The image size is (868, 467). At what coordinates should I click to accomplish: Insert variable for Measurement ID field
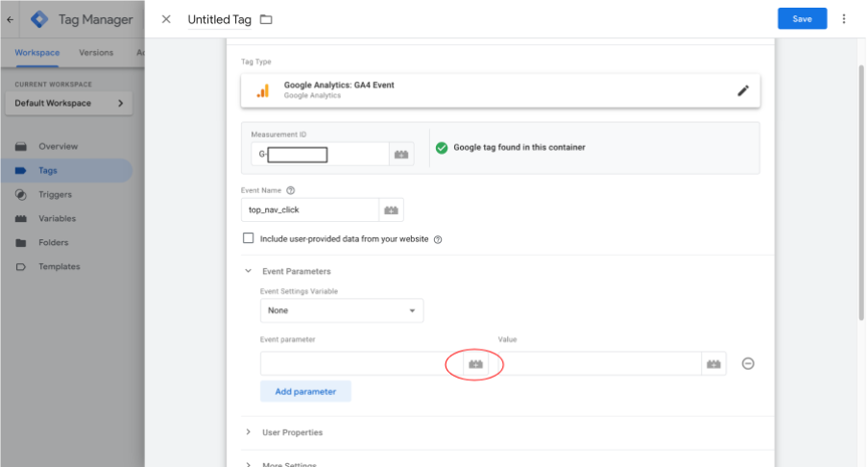(401, 155)
